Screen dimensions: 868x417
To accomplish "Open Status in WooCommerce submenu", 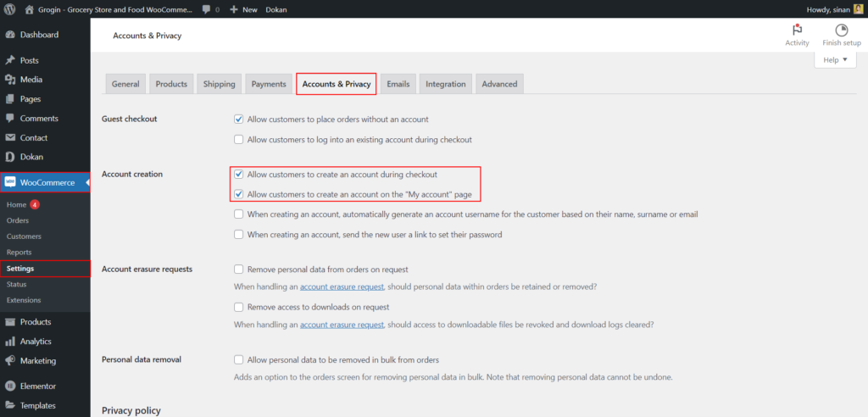I will [17, 285].
